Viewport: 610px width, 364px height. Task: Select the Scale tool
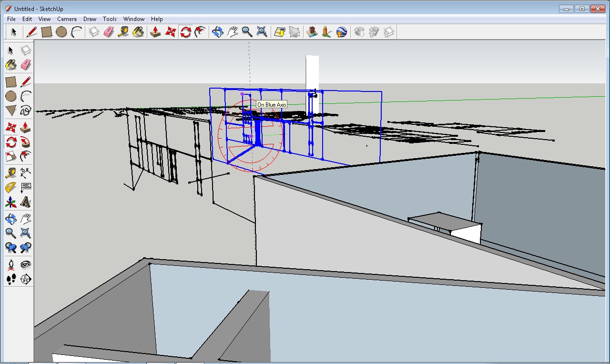[11, 156]
